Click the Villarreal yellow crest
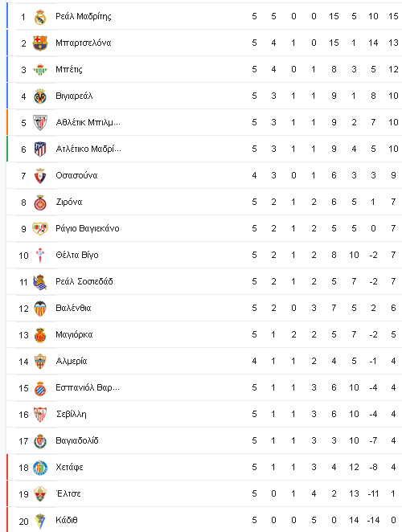 click(x=40, y=96)
